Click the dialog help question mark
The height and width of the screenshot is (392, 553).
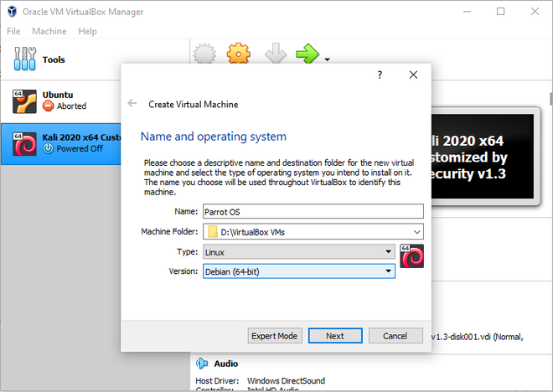380,75
